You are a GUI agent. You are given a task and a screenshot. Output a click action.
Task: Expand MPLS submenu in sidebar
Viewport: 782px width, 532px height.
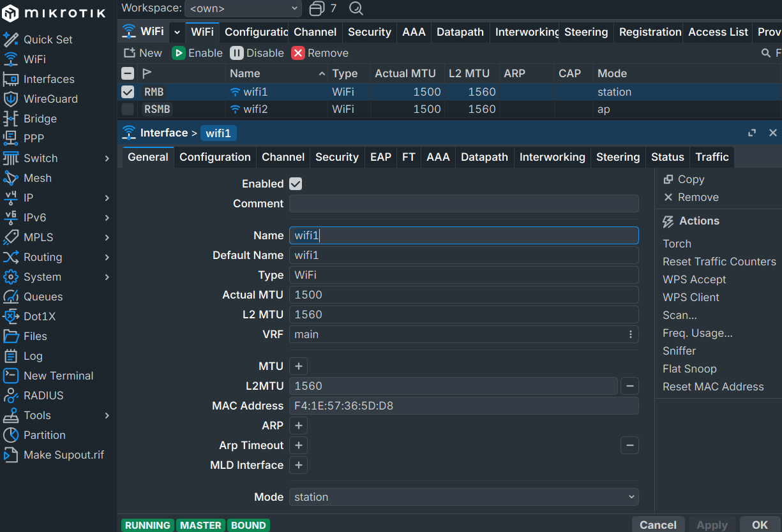tap(107, 237)
